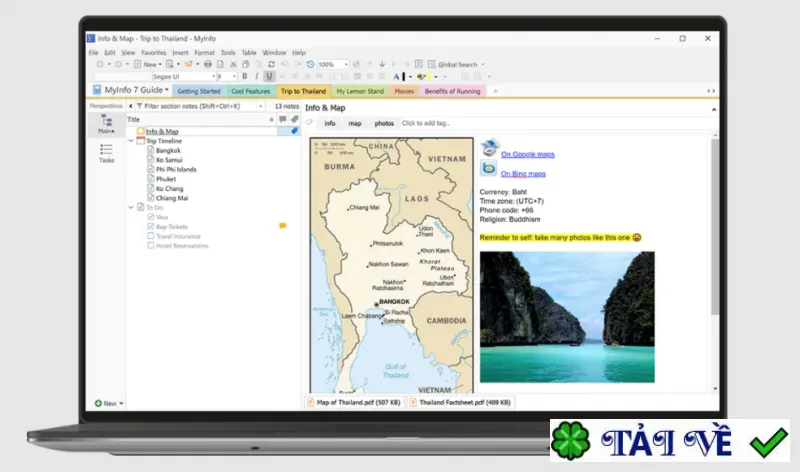
Task: Open the font size dropdown
Action: point(234,77)
